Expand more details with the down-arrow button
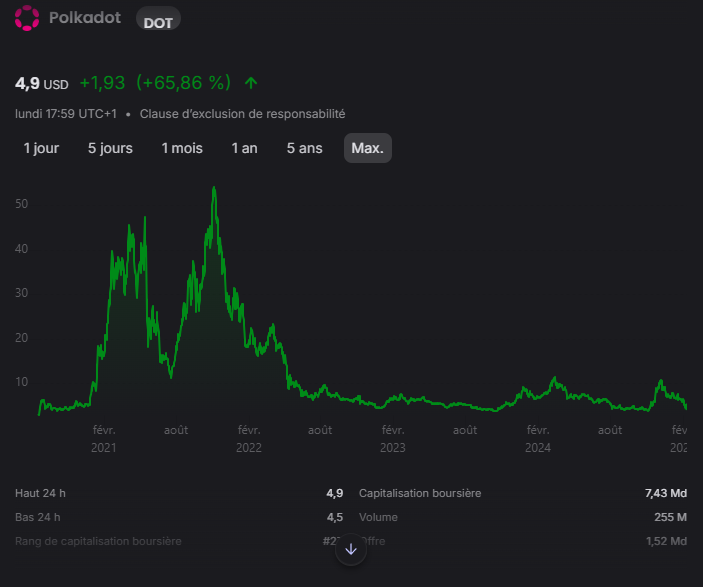Viewport: 703px width, 587px height. click(x=351, y=549)
